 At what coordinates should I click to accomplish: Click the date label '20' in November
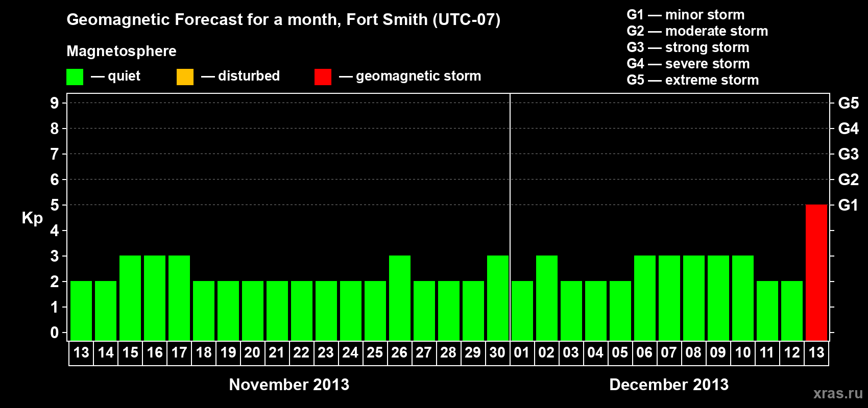tap(252, 353)
